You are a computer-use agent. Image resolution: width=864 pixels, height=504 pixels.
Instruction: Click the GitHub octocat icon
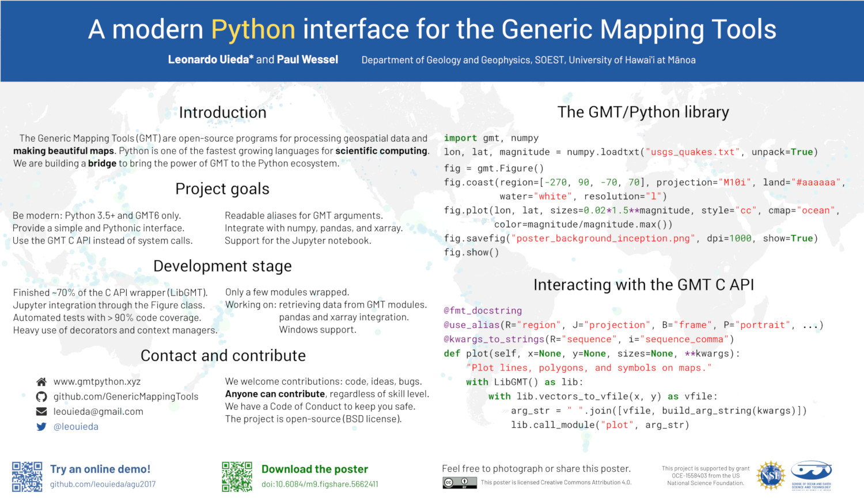41,397
